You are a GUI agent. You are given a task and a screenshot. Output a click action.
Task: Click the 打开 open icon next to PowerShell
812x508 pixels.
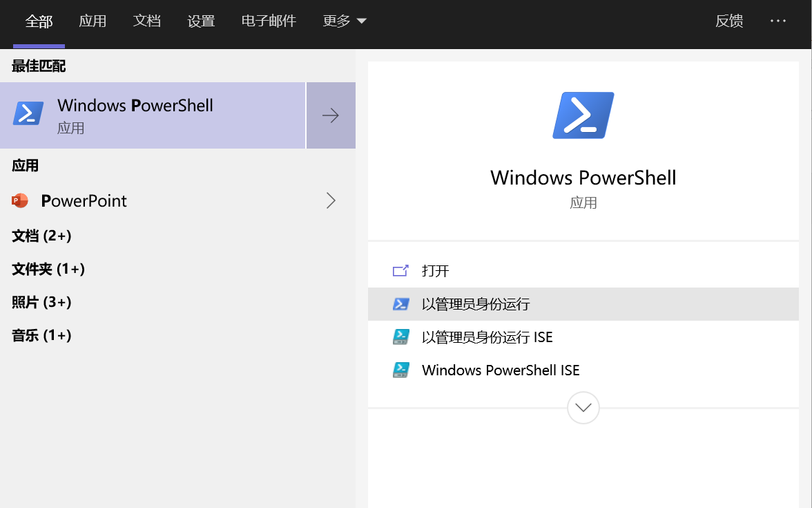click(401, 271)
